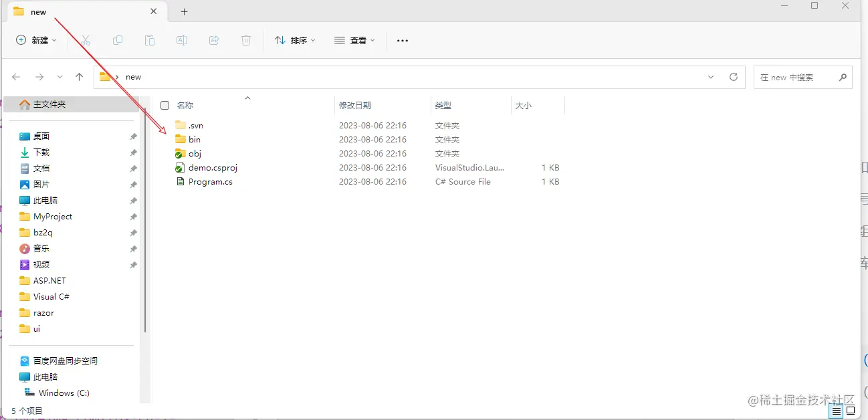Select the demo.csproj file name
Image resolution: width=868 pixels, height=420 pixels.
pos(213,168)
